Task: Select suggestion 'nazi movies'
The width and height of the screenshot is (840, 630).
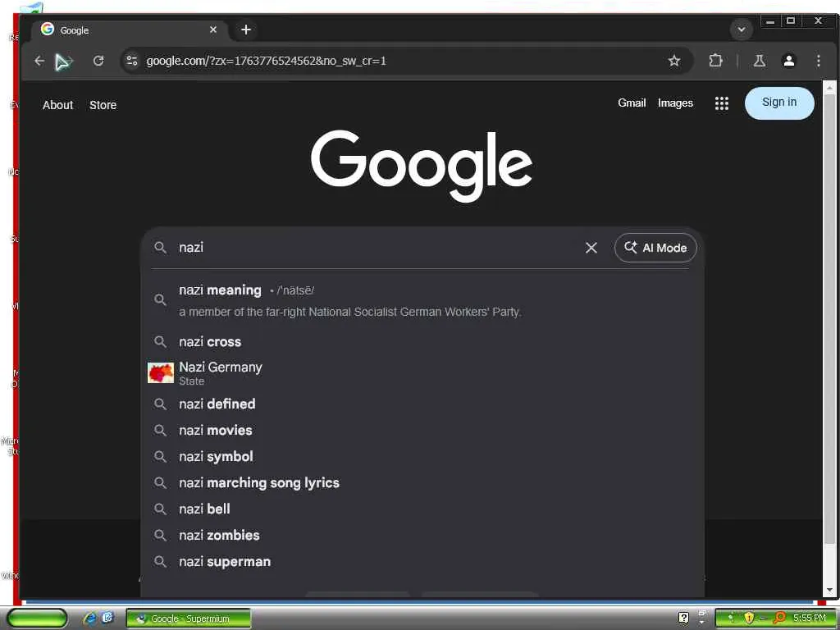Action: click(x=422, y=430)
